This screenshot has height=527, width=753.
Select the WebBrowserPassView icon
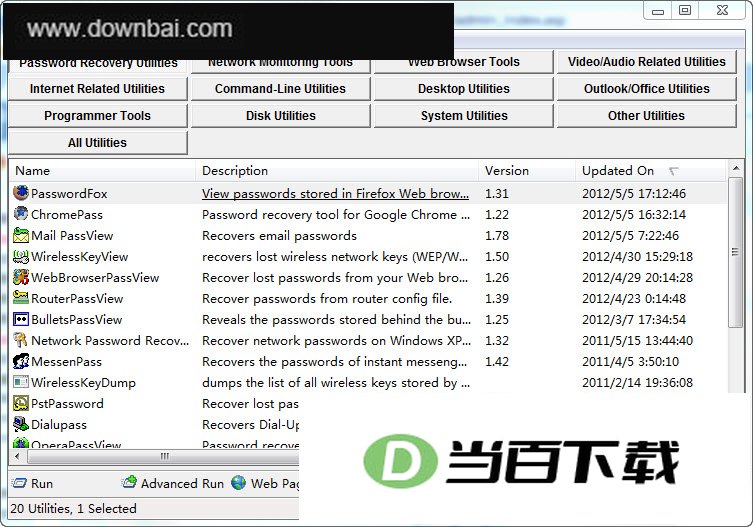pos(21,277)
